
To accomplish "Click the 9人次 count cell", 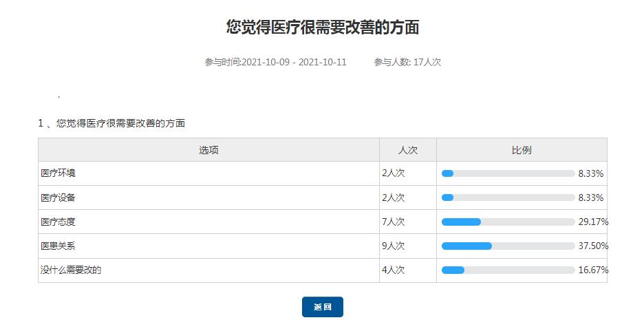I will click(x=394, y=246).
